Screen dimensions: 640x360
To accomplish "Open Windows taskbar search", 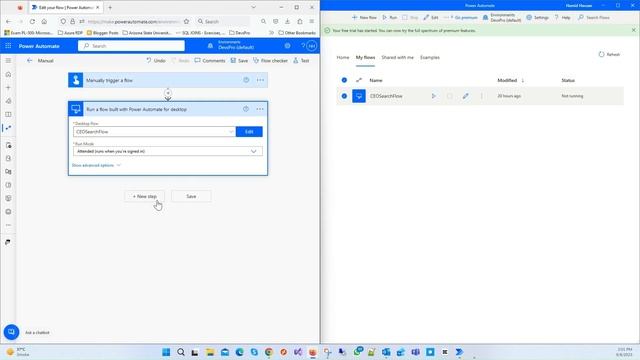I will [x=181, y=352].
